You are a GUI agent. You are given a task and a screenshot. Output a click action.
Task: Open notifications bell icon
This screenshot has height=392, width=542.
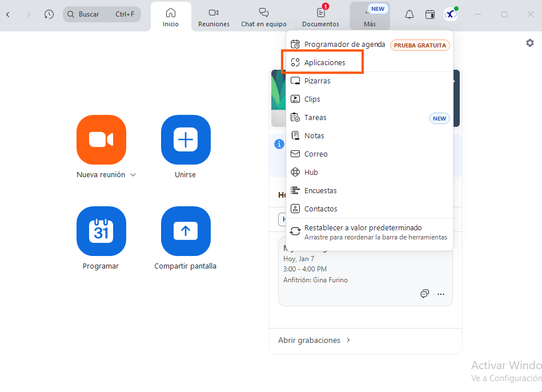coord(409,14)
